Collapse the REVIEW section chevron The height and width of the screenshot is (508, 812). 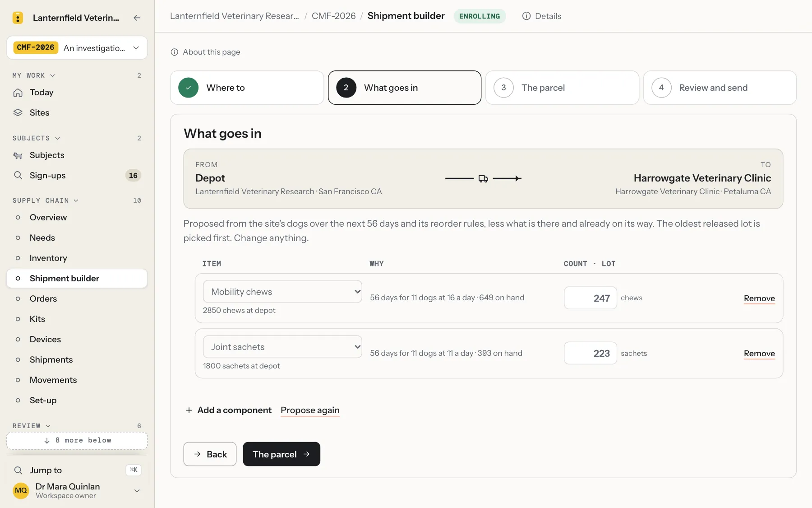[x=48, y=426]
